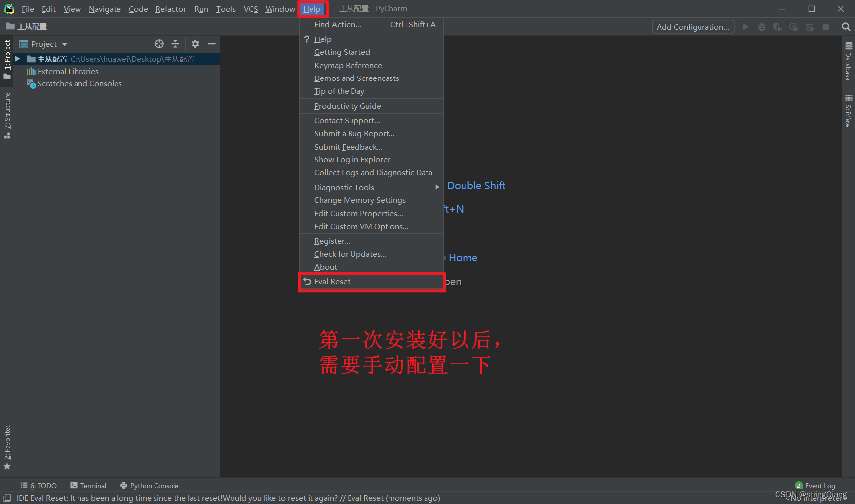
Task: Click the Run arrow icon in toolbar
Action: click(746, 27)
